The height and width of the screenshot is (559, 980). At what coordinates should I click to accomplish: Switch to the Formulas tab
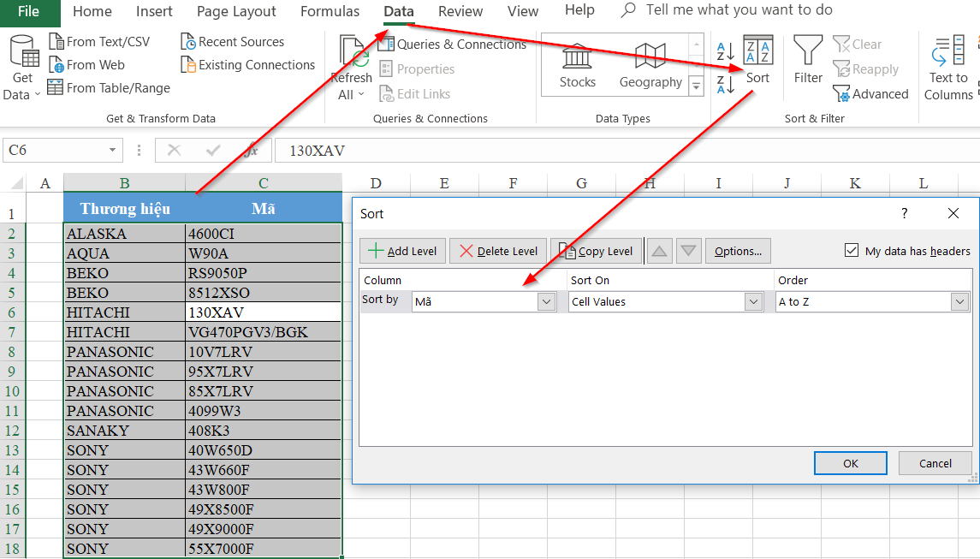330,12
